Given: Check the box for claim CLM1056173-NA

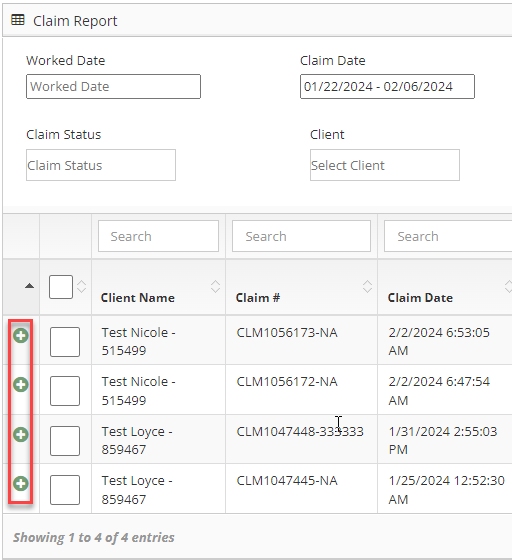Looking at the screenshot, I should [65, 342].
